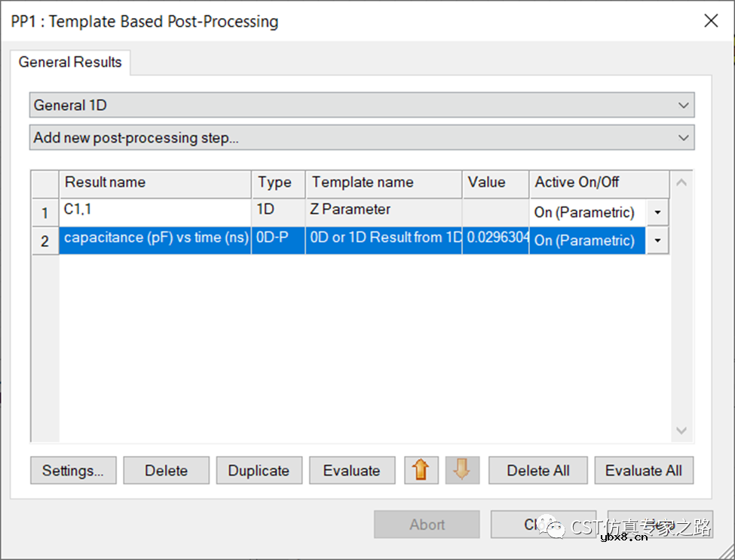The image size is (735, 560).
Task: Open Active On/Off dropdown for C1,1 row
Action: 657,213
